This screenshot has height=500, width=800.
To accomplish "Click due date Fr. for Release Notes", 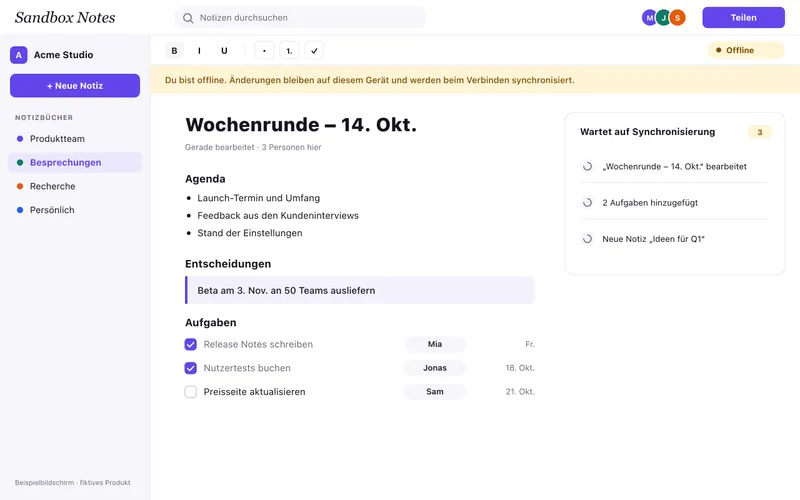I will (x=530, y=344).
